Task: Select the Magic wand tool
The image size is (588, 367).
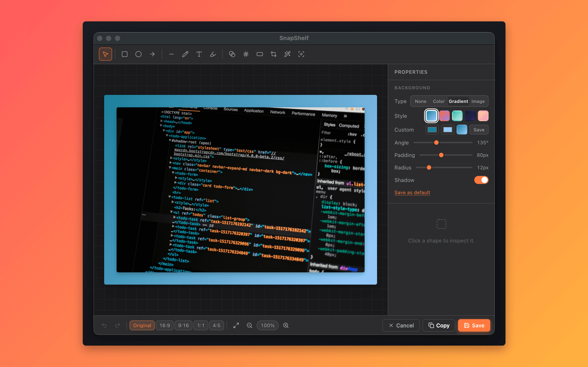Action: pyautogui.click(x=287, y=54)
